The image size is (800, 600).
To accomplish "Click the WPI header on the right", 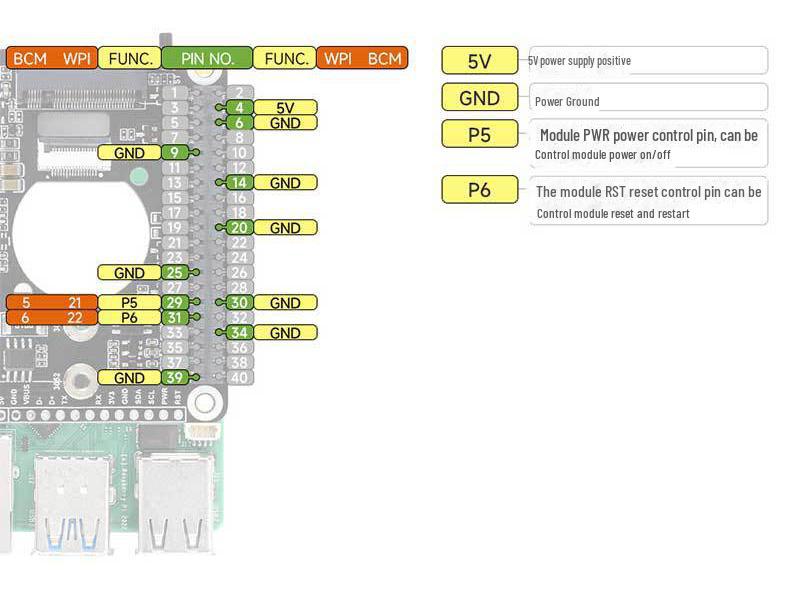I will [341, 59].
